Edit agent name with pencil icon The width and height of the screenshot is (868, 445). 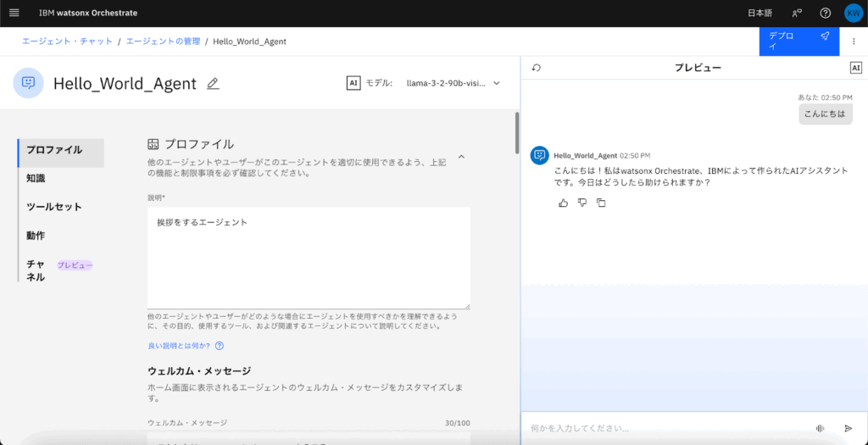(213, 84)
